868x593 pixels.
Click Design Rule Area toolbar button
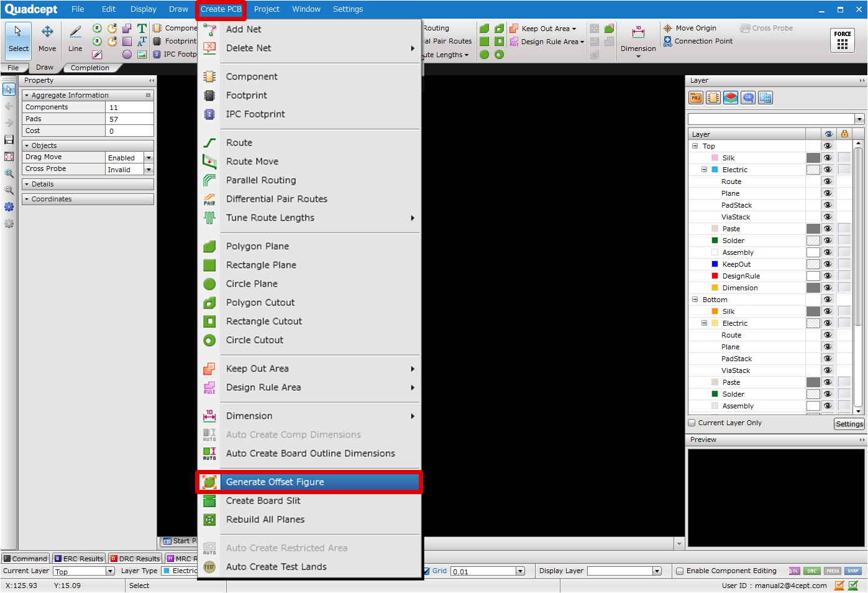tap(547, 42)
